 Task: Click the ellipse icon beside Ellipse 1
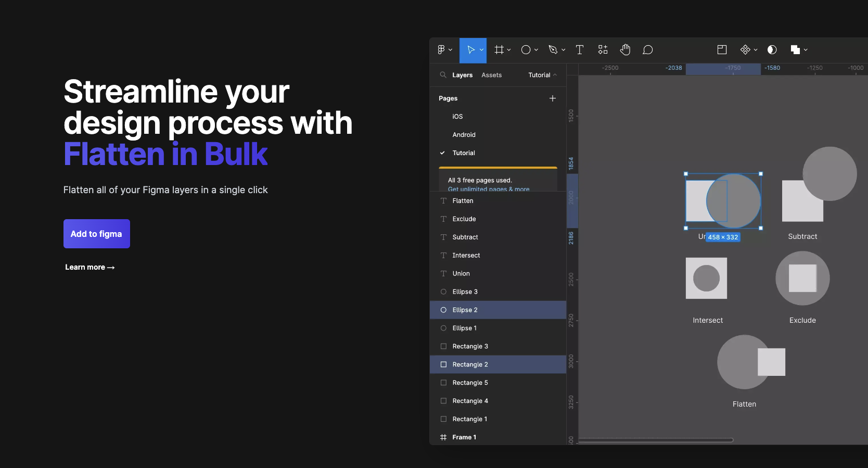443,328
